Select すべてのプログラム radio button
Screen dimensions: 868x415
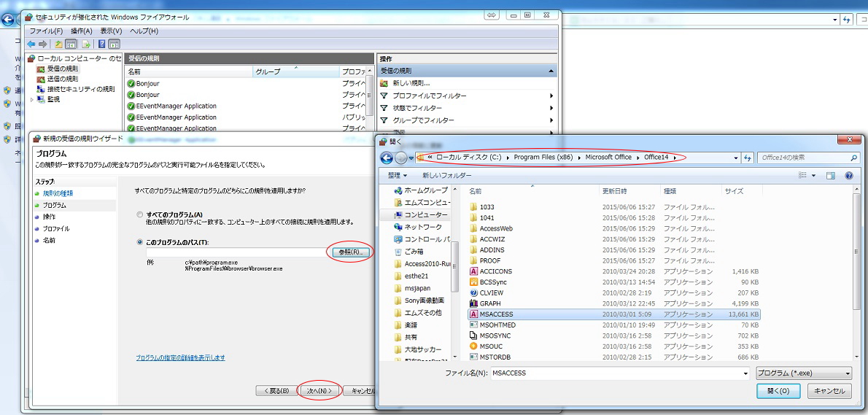point(140,214)
